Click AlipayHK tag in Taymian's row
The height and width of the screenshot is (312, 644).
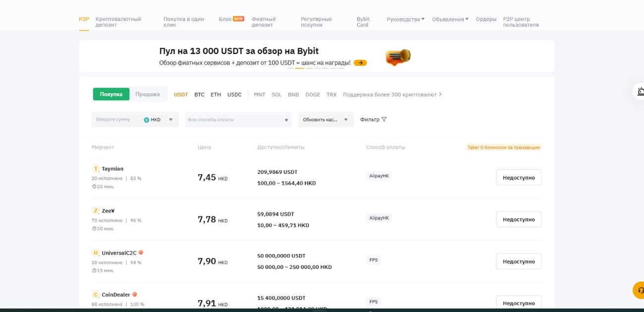click(379, 176)
